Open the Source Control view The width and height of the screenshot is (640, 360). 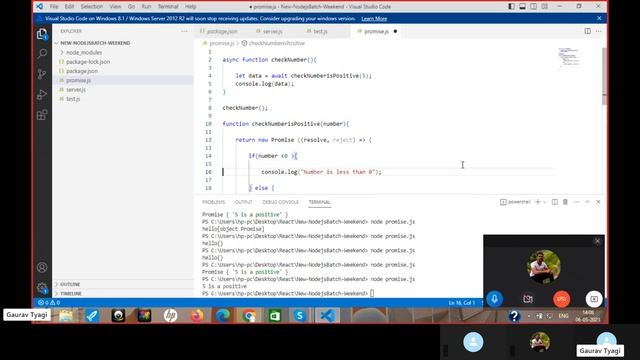(x=42, y=74)
